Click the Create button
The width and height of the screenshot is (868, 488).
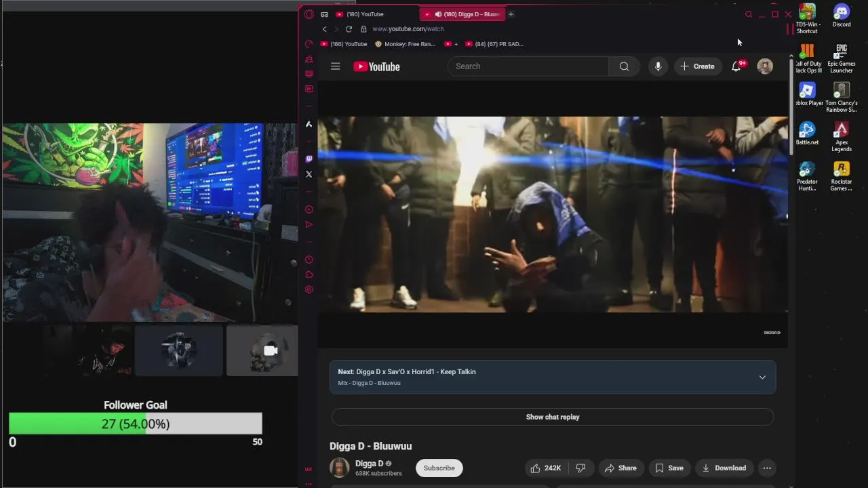[698, 66]
